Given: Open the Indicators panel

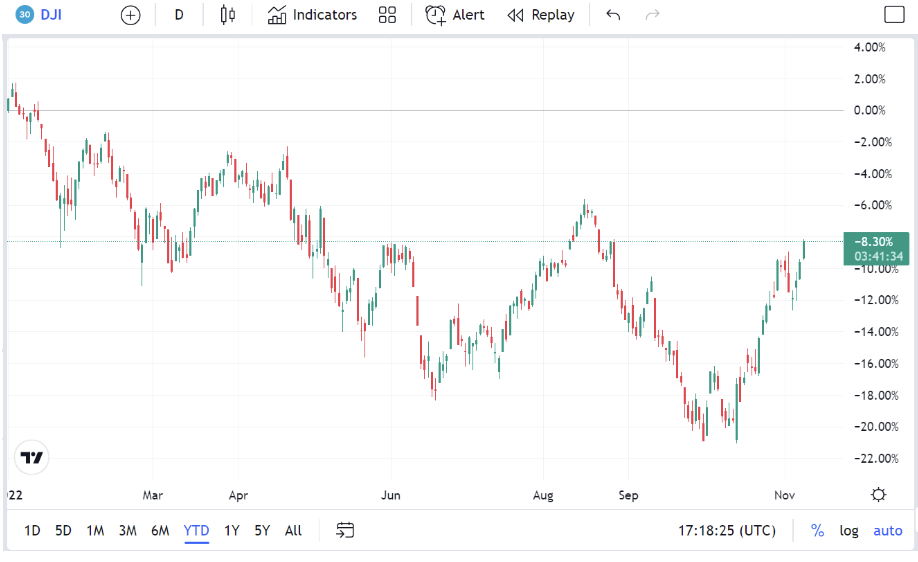Looking at the screenshot, I should pyautogui.click(x=313, y=15).
